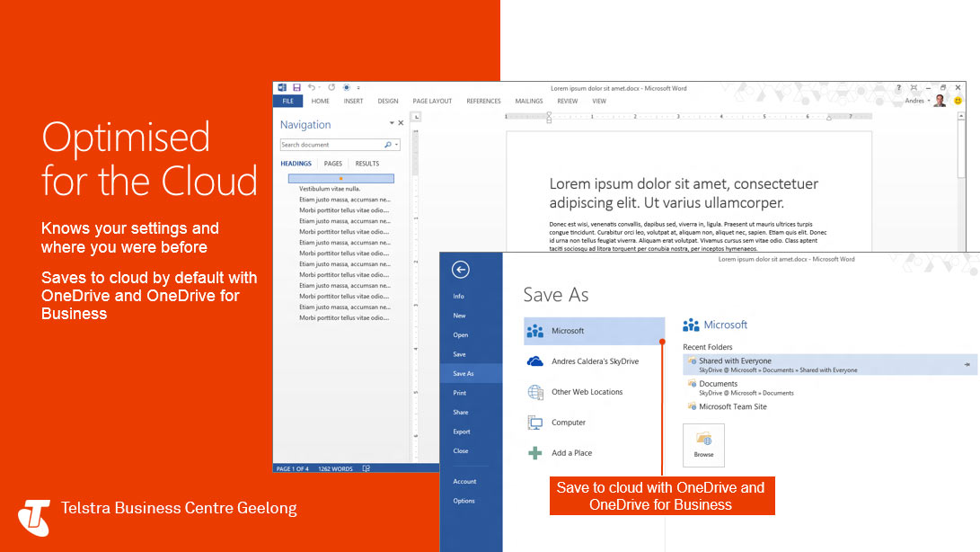Open search options dropdown beside magnifier

pos(396,145)
